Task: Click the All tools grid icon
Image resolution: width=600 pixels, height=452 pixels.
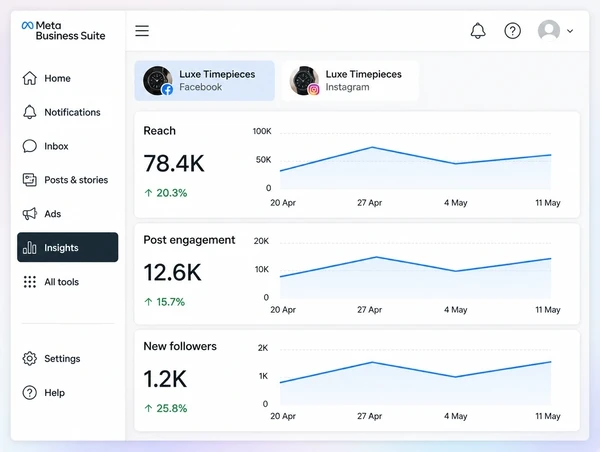Action: [29, 282]
